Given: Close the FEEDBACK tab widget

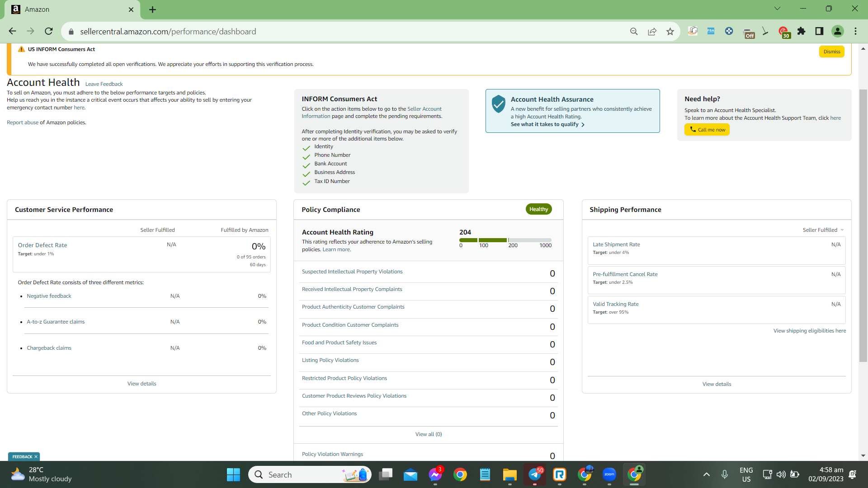Looking at the screenshot, I should pyautogui.click(x=36, y=457).
